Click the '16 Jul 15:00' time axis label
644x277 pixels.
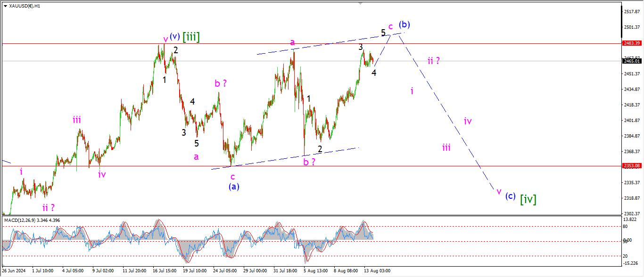pos(165,271)
